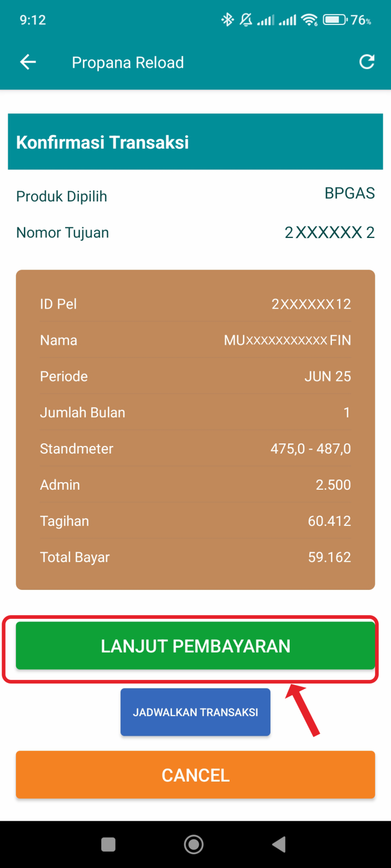Tap the Konfirmasi Transaksi header banner
This screenshot has width=391, height=868.
pos(195,141)
